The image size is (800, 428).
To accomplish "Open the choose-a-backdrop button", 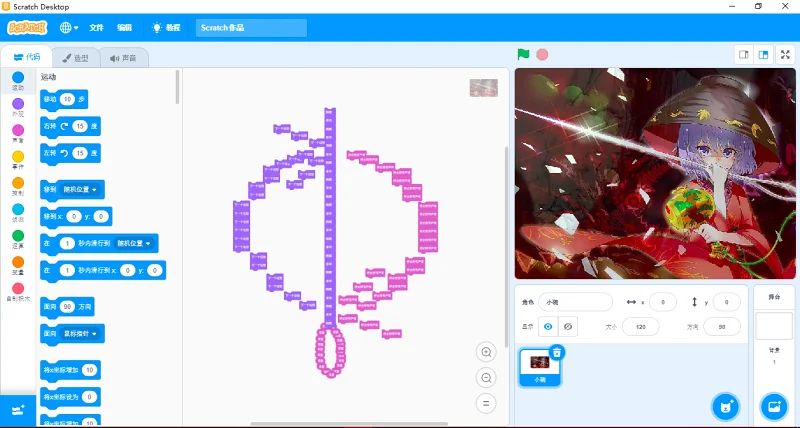I will (773, 406).
